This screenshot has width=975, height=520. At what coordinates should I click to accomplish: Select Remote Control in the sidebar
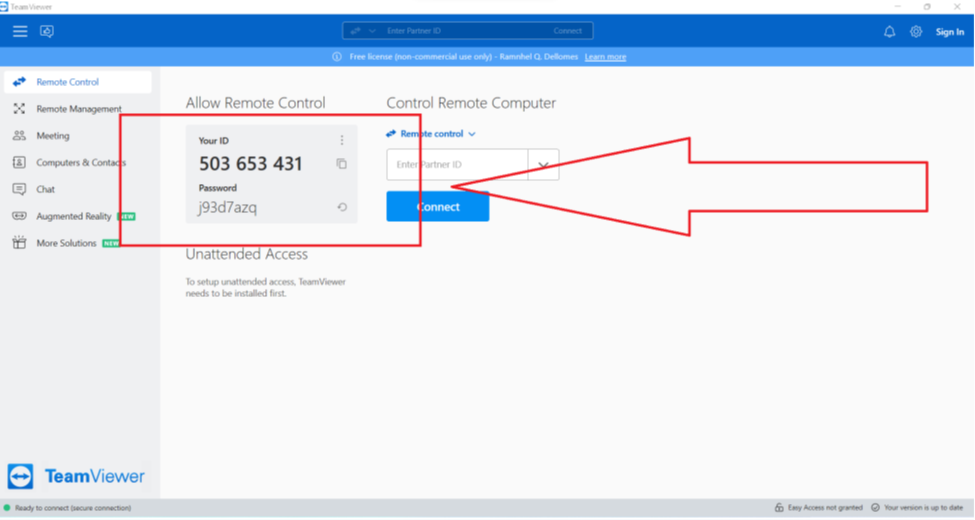tap(78, 82)
